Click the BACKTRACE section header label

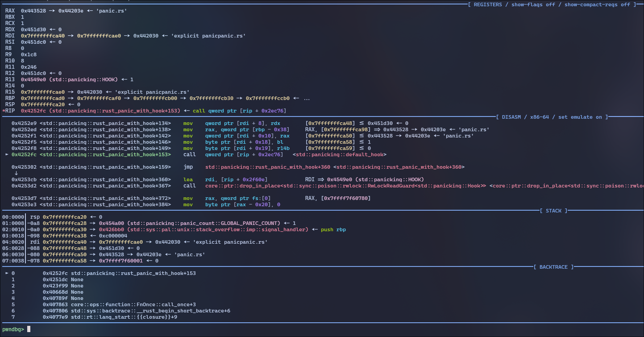[553, 267]
